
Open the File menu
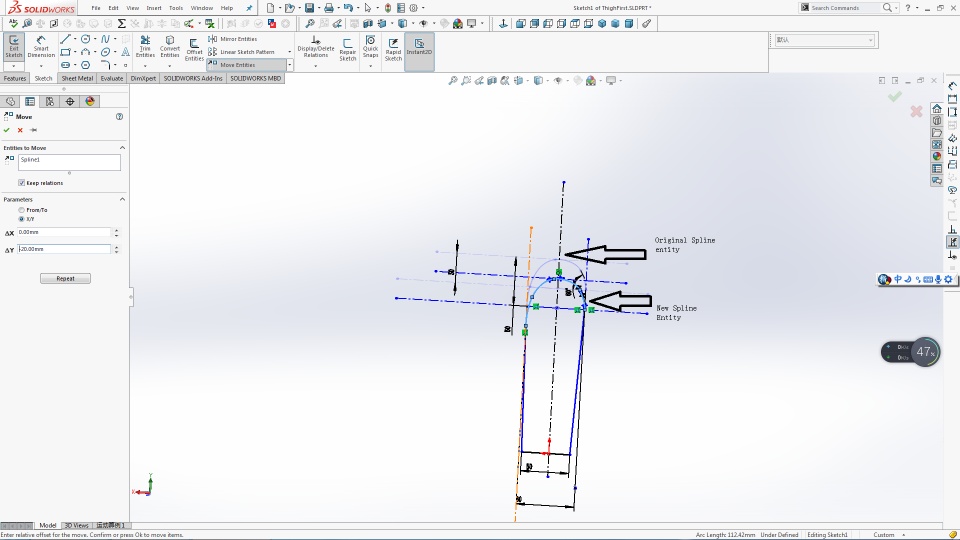96,8
